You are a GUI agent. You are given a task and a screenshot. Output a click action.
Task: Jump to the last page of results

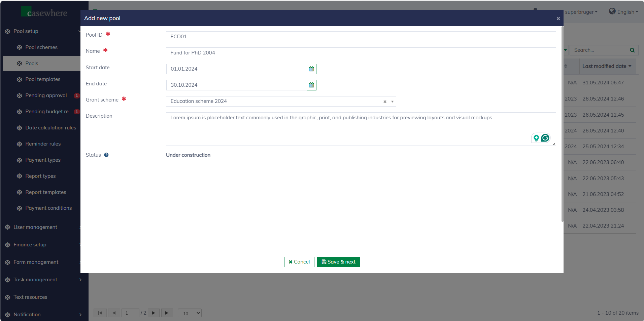click(x=167, y=313)
